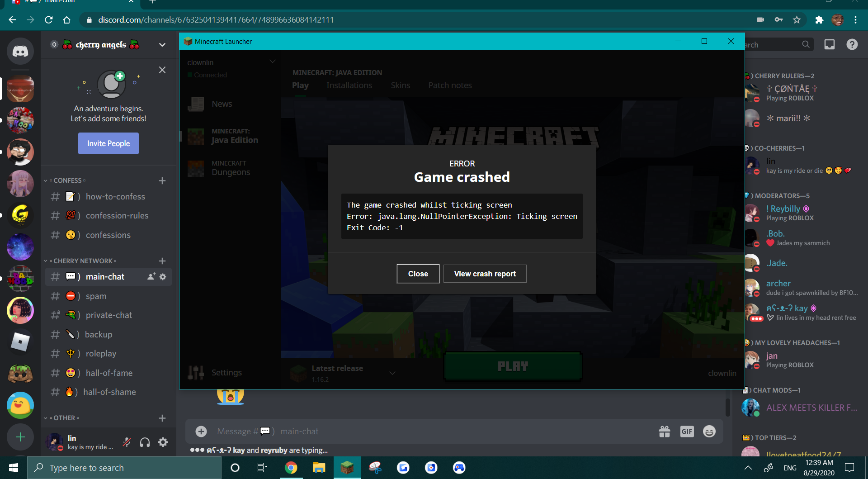Click the Discord URL address bar

coord(416,20)
